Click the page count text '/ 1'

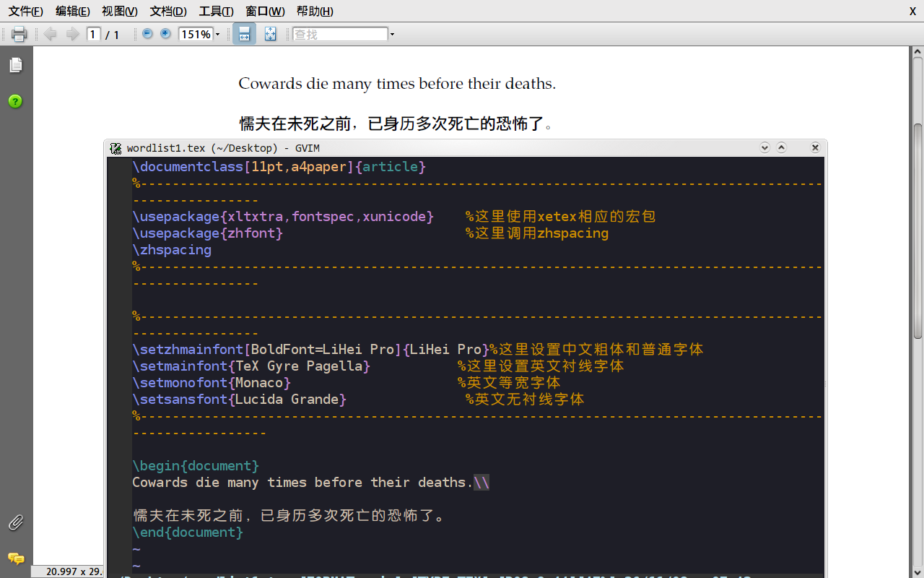(113, 35)
